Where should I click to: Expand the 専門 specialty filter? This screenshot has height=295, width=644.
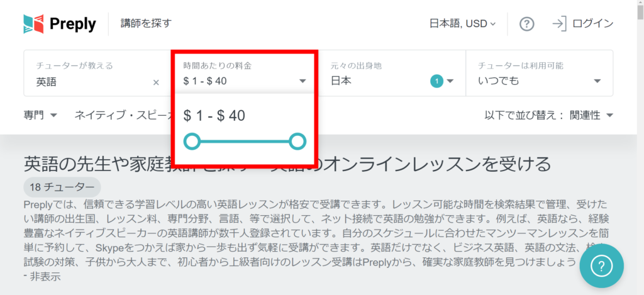coord(41,115)
